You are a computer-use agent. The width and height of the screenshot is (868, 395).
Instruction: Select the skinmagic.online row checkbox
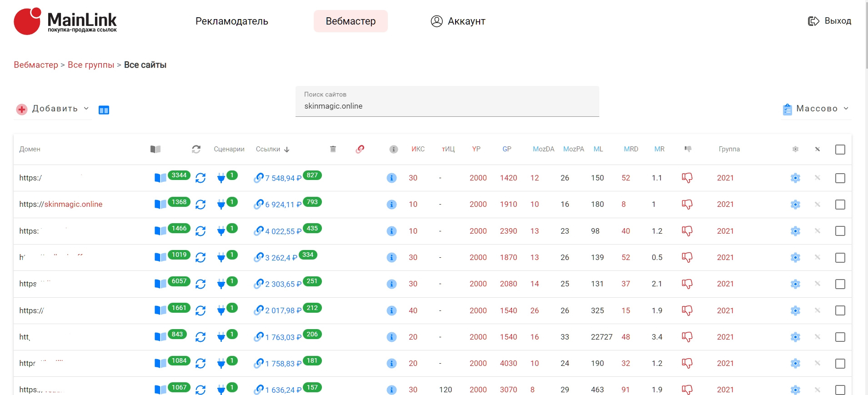840,205
